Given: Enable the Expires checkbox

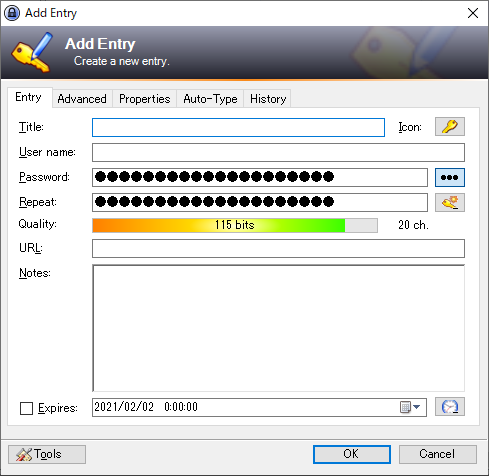Looking at the screenshot, I should pyautogui.click(x=26, y=408).
